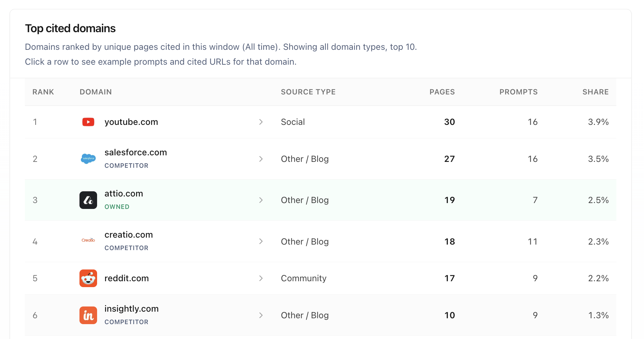Click the prompts count 9 for insightly.com

pos(535,315)
